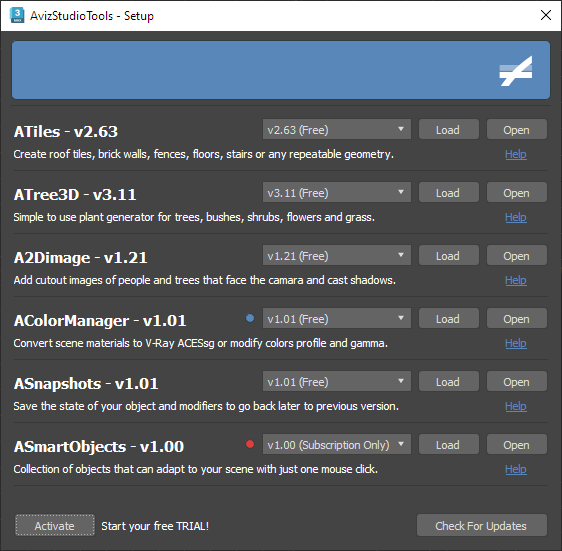Load the AColorManager plugin

click(x=448, y=318)
